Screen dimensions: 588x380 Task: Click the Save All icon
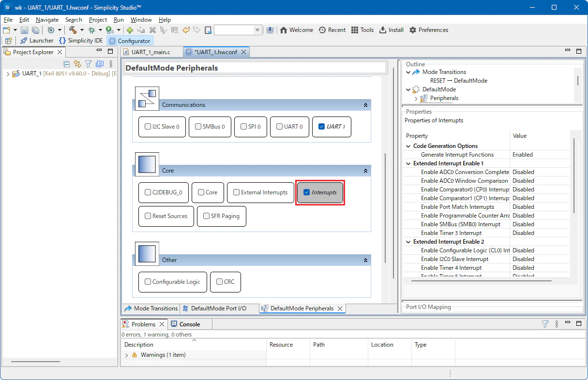(35, 30)
